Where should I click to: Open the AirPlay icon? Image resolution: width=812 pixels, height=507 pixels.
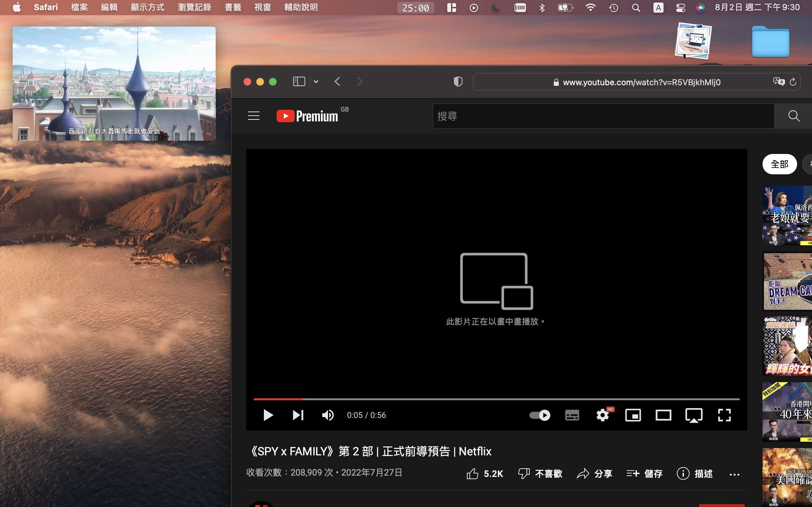(694, 415)
